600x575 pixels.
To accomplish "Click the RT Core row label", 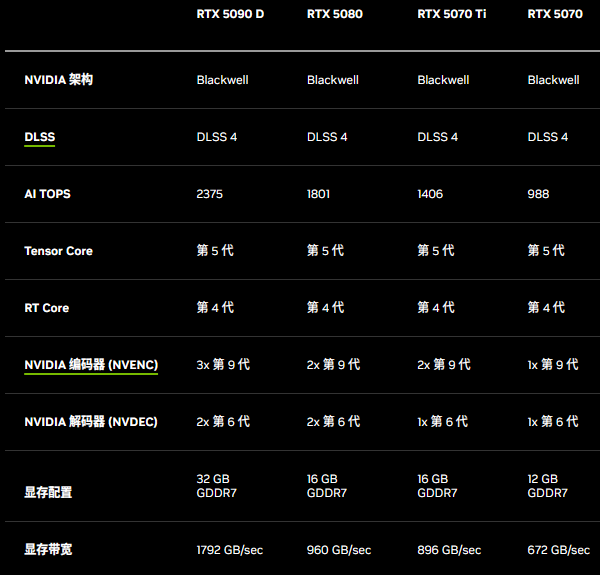I will tap(47, 308).
